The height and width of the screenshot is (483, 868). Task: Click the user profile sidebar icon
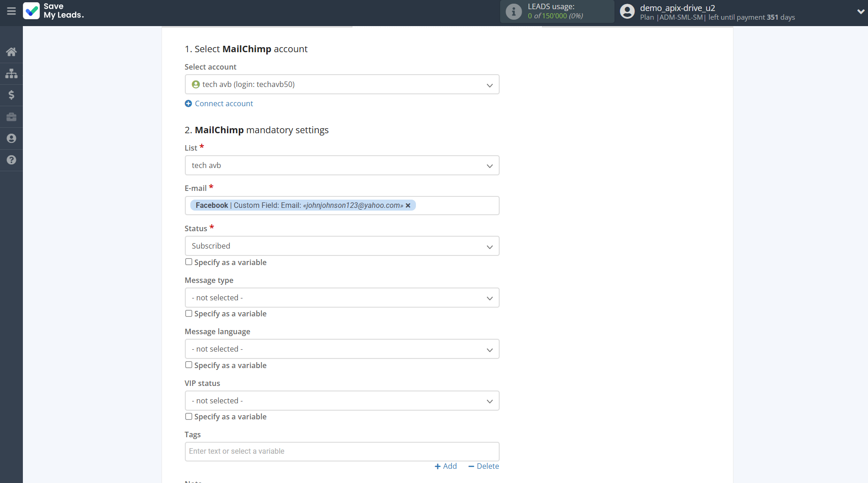[11, 138]
